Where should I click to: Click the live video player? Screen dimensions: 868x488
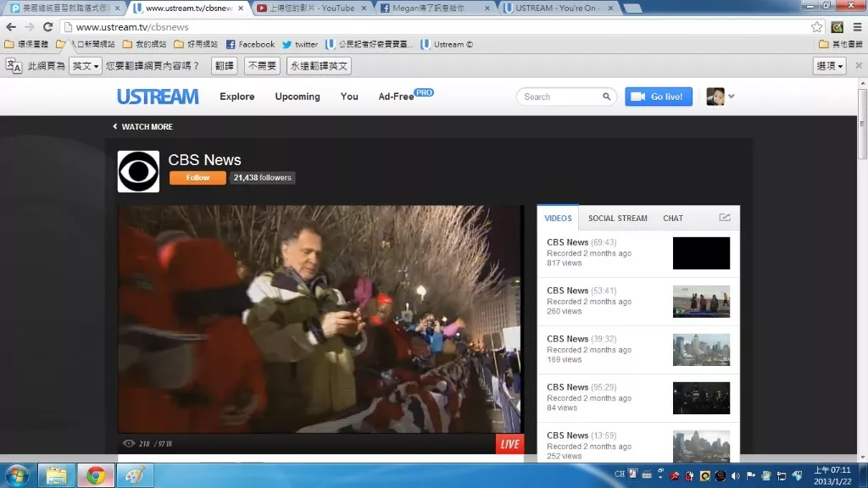pos(320,319)
